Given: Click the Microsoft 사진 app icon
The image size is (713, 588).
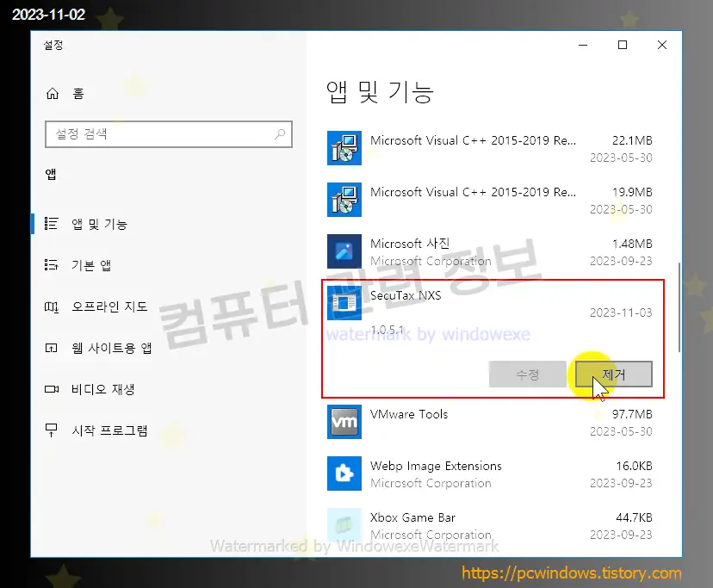Looking at the screenshot, I should click(x=344, y=251).
